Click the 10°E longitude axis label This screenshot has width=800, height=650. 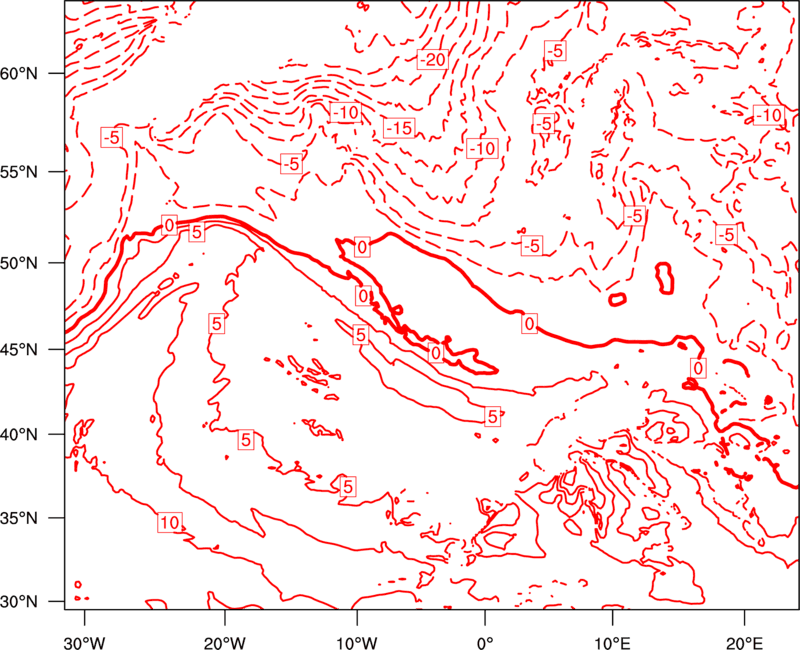coord(612,642)
